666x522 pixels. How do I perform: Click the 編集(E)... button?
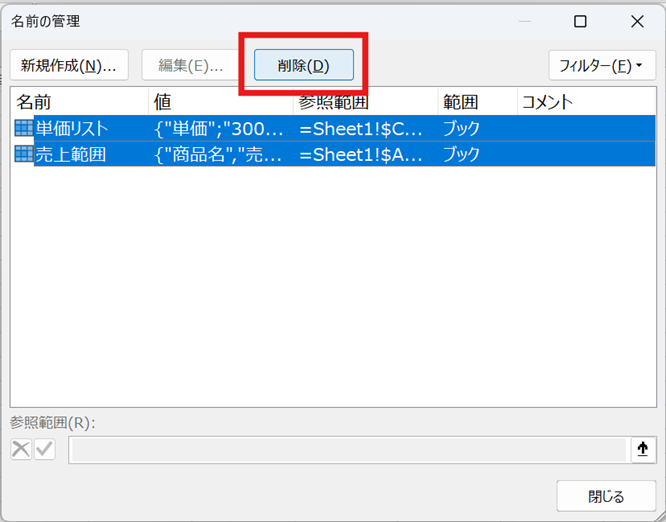click(x=190, y=66)
